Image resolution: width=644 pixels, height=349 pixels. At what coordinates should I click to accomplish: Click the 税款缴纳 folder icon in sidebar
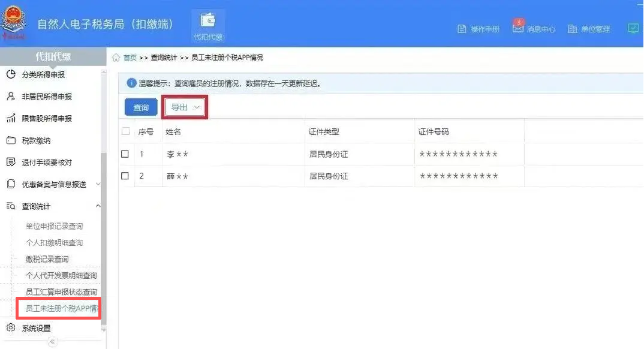[x=10, y=140]
